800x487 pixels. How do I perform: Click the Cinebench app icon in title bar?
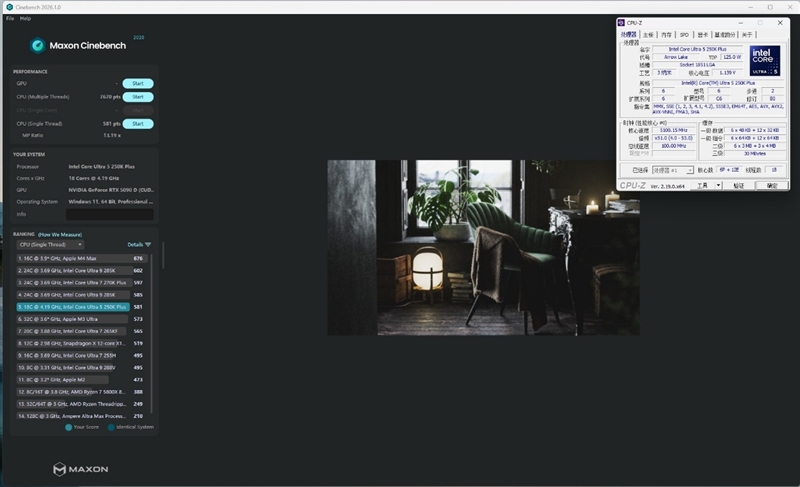[x=9, y=7]
